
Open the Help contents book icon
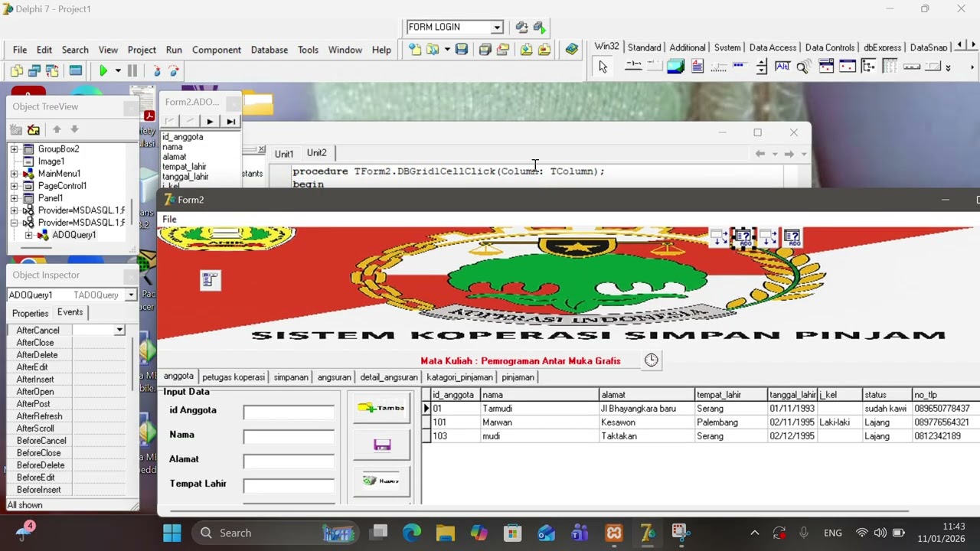[571, 50]
